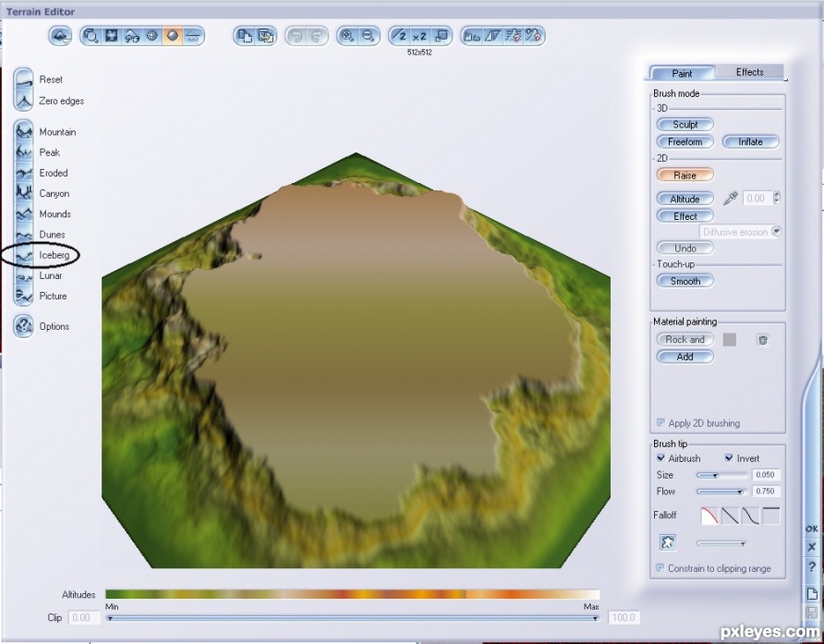
Task: Click the Zero edges icon
Action: 24,101
